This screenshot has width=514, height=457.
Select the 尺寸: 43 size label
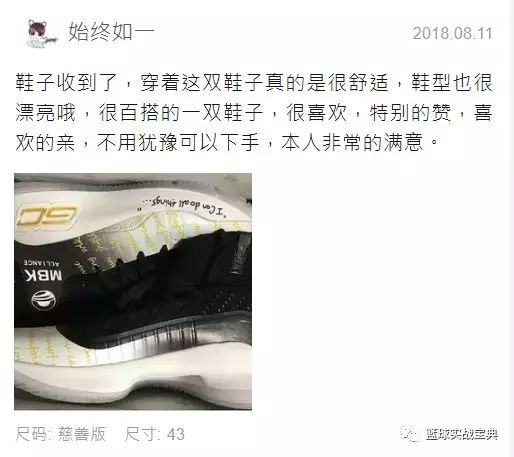155,434
